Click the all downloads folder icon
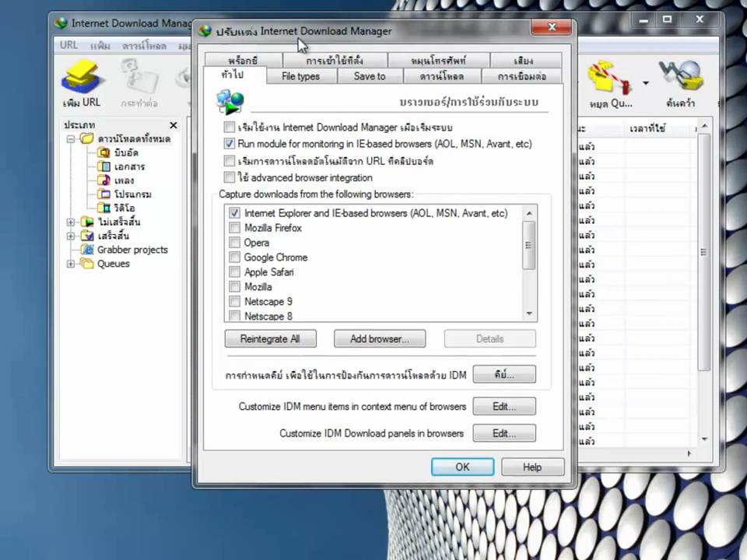Image resolution: width=747 pixels, height=560 pixels. tap(86, 138)
